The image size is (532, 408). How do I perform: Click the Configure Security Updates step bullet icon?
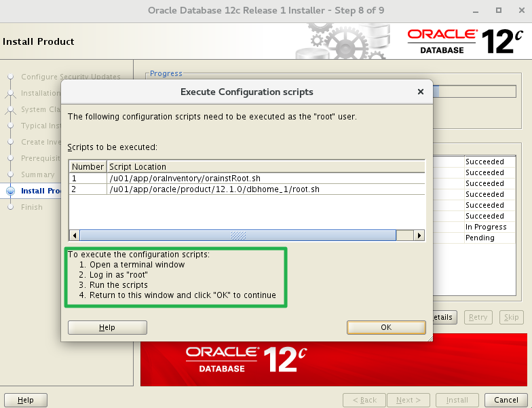click(x=11, y=77)
